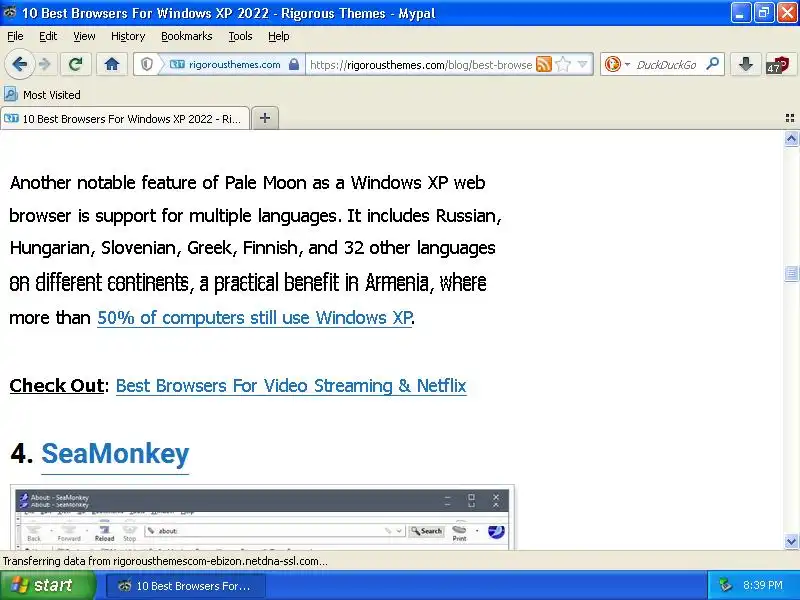
Task: Click the list all tabs grid icon
Action: [x=790, y=118]
